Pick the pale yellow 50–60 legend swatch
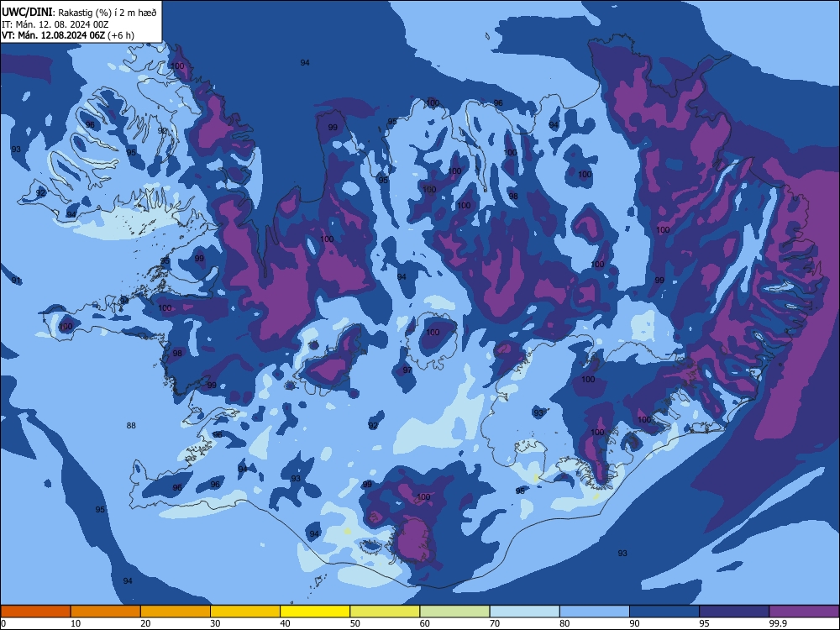840x630 pixels. click(x=386, y=612)
